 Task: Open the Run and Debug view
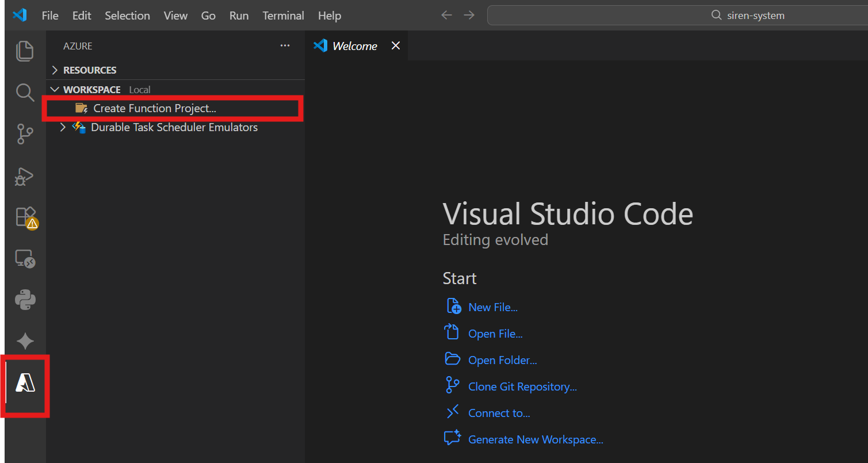(25, 176)
